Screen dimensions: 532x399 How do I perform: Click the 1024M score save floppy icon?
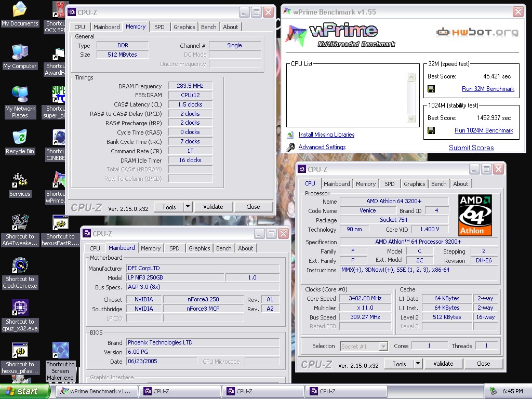(431, 130)
